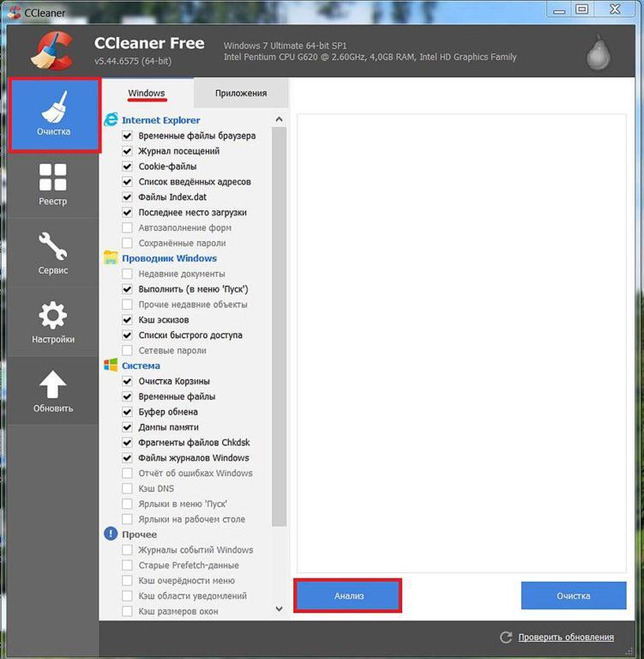Enable Отчёт об ошибках Windows
The height and width of the screenshot is (659, 644).
127,474
